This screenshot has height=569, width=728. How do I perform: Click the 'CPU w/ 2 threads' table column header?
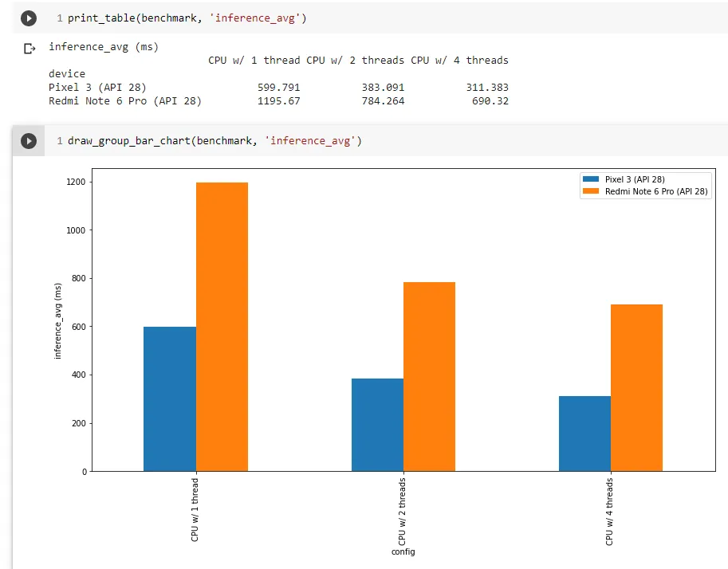point(355,61)
